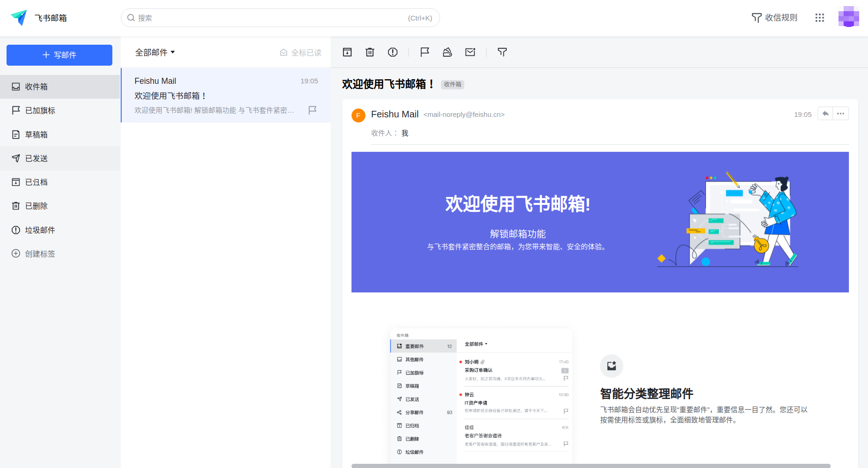Expand the 全部邮件 filter dropdown
Viewport: 868px width, 468px height.
click(155, 53)
